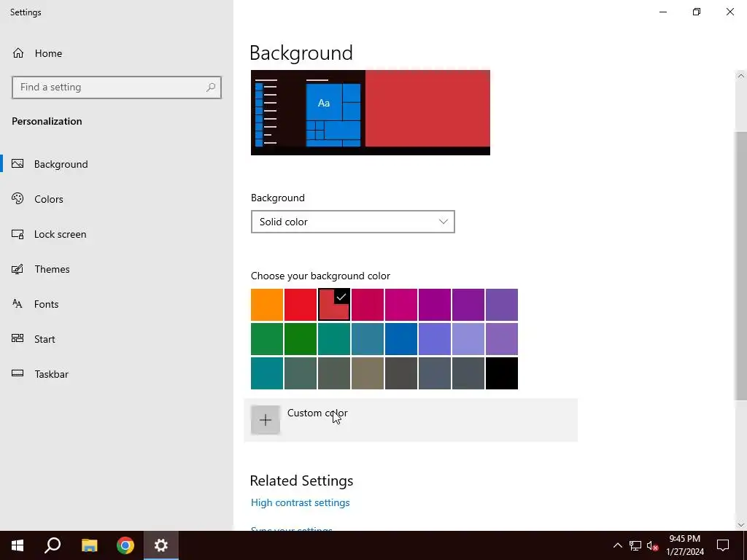Viewport: 747px width, 560px height.
Task: Click the selected red swatch with checkmark
Action: pyautogui.click(x=334, y=305)
